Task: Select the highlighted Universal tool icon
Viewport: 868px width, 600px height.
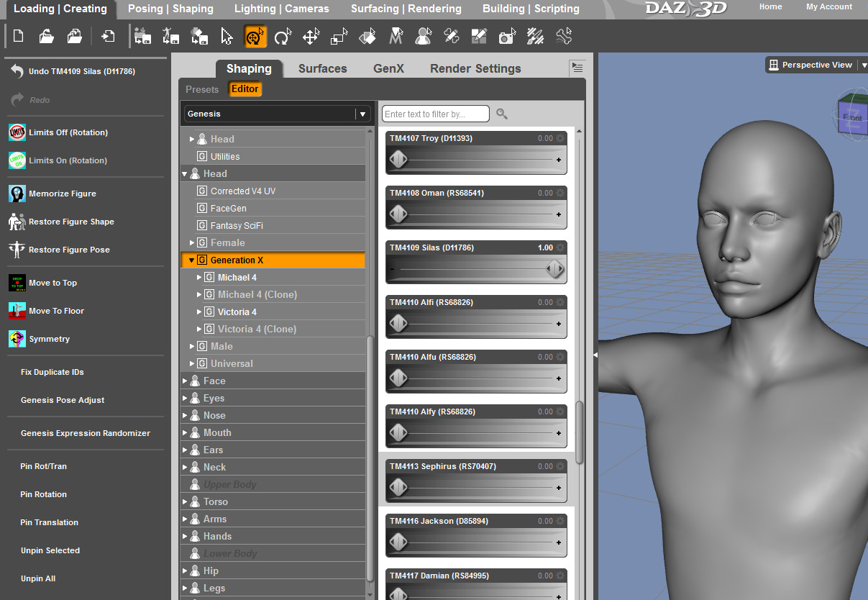Action: 255,36
